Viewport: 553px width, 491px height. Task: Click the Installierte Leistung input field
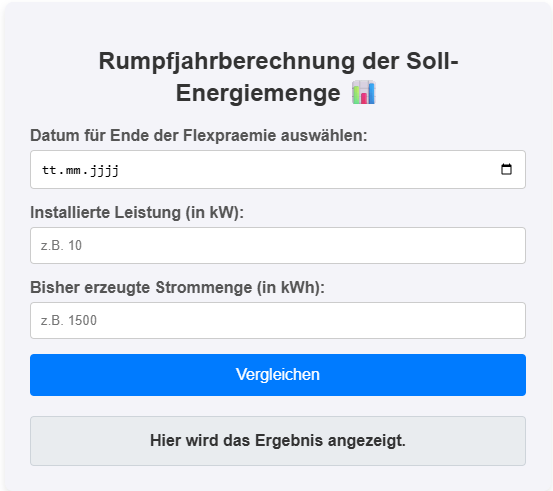tap(278, 246)
